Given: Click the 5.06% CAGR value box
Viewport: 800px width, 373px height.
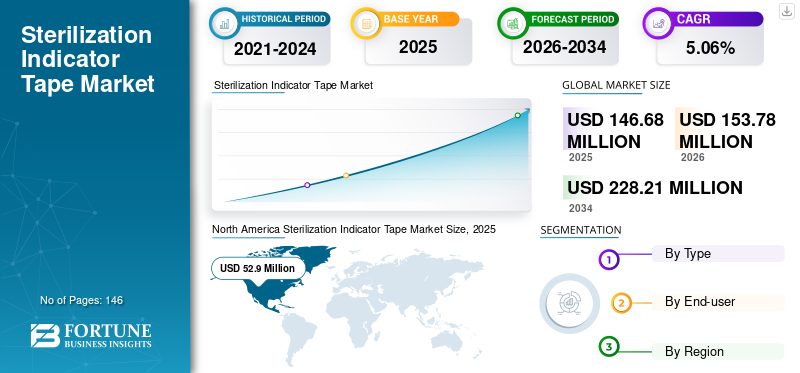Looking at the screenshot, I should coord(710,48).
